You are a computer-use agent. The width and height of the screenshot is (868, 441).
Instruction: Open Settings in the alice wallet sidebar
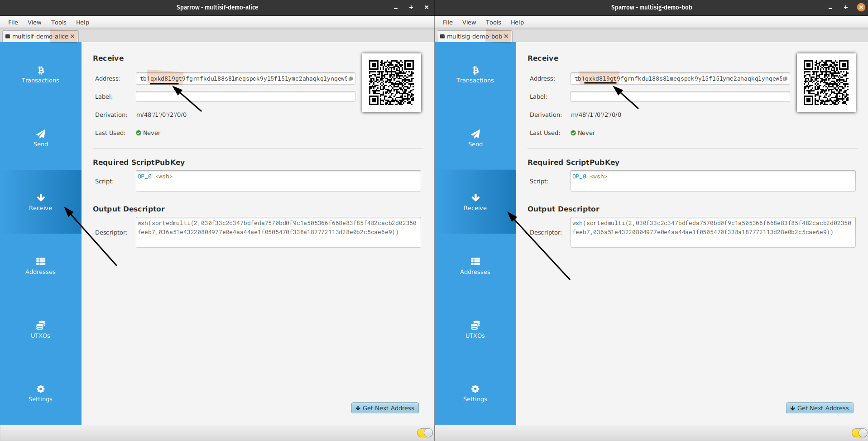coord(40,393)
